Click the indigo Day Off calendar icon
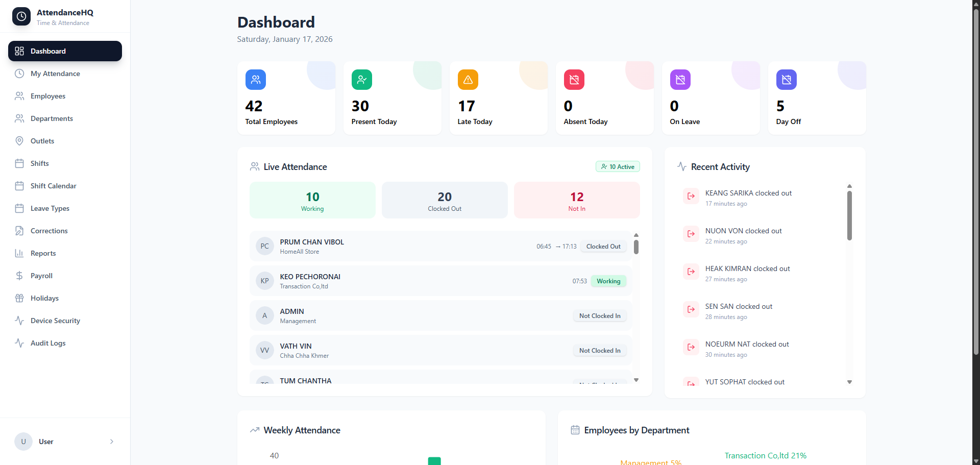Viewport: 980px width, 465px height. (787, 80)
